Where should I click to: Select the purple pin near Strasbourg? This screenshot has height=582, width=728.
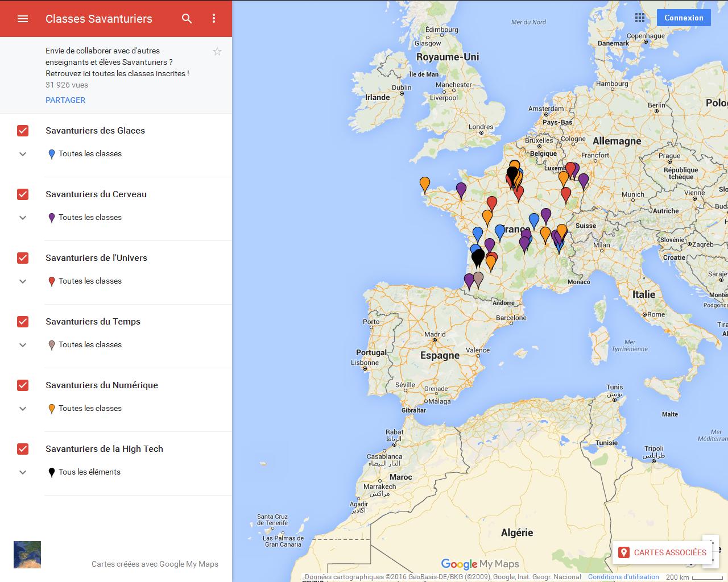point(584,181)
